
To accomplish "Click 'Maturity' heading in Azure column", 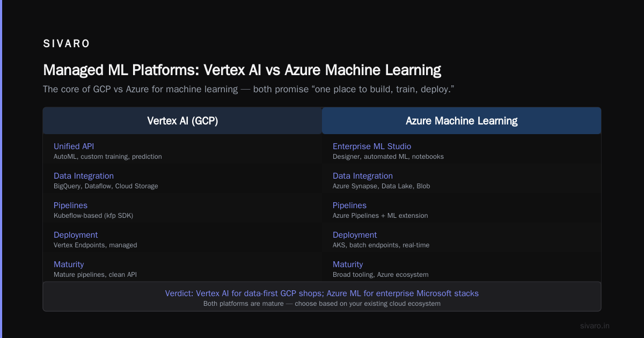I will (348, 264).
